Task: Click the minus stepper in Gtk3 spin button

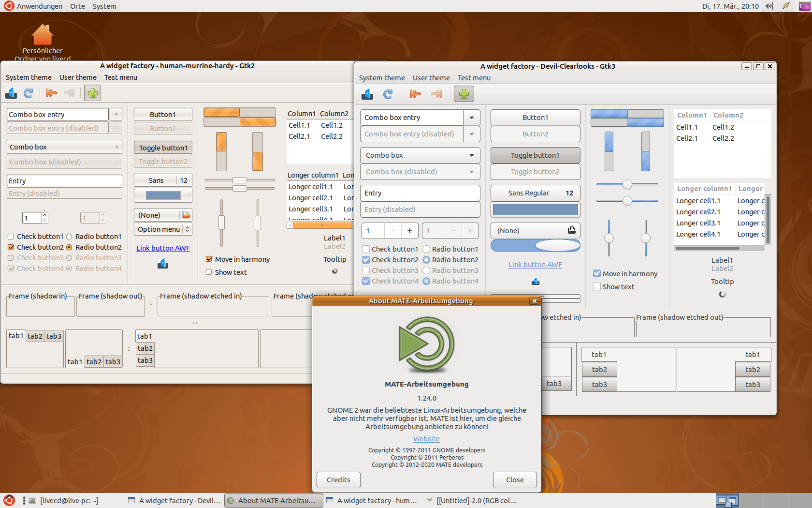Action: 393,231
